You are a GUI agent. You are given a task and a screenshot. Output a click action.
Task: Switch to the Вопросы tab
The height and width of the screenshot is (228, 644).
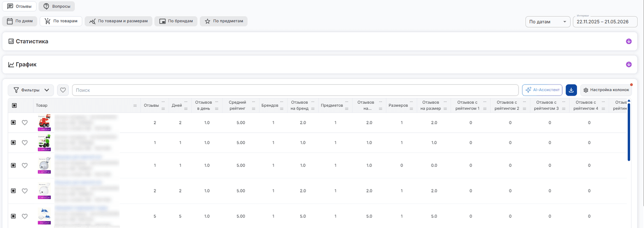(x=57, y=6)
